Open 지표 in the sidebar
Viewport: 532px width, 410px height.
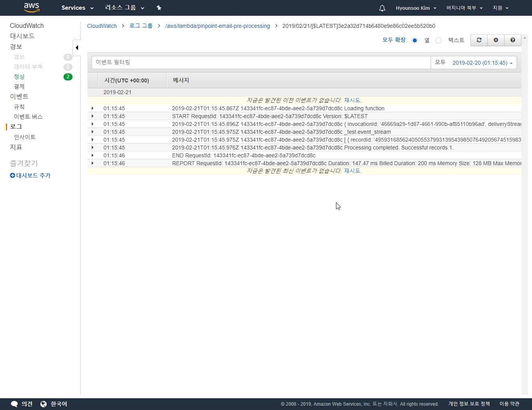16,147
